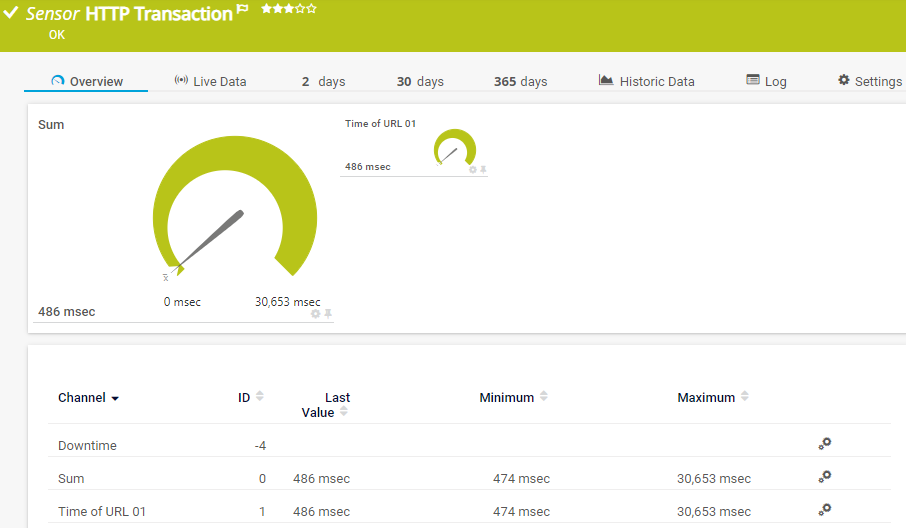
Task: Open the Log tab
Action: (x=766, y=81)
